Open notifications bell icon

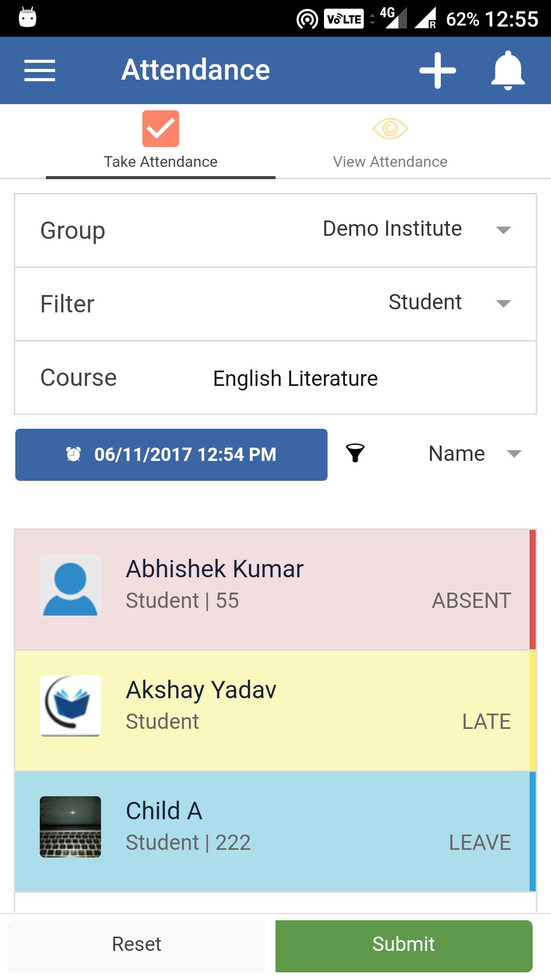coord(508,70)
